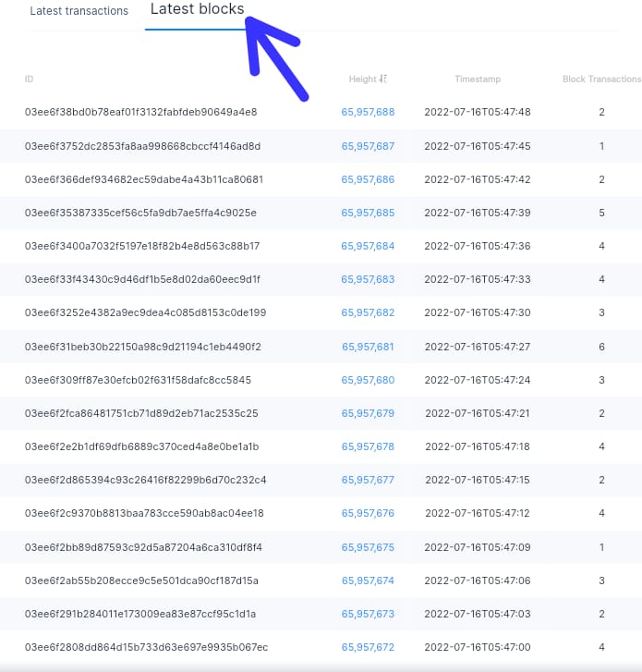The height and width of the screenshot is (672, 642).
Task: Select the Latest blocks tab
Action: click(x=197, y=8)
